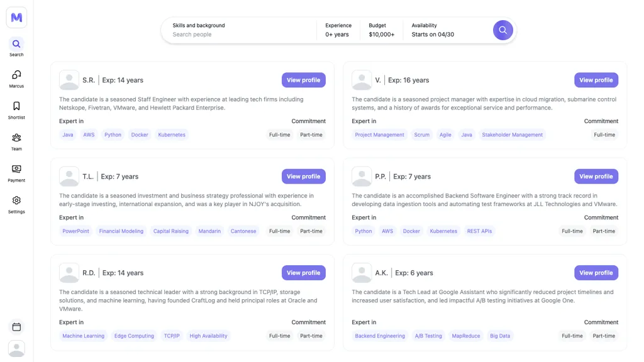
Task: Select Part-time commitment on R.D.'s card
Action: click(x=311, y=336)
